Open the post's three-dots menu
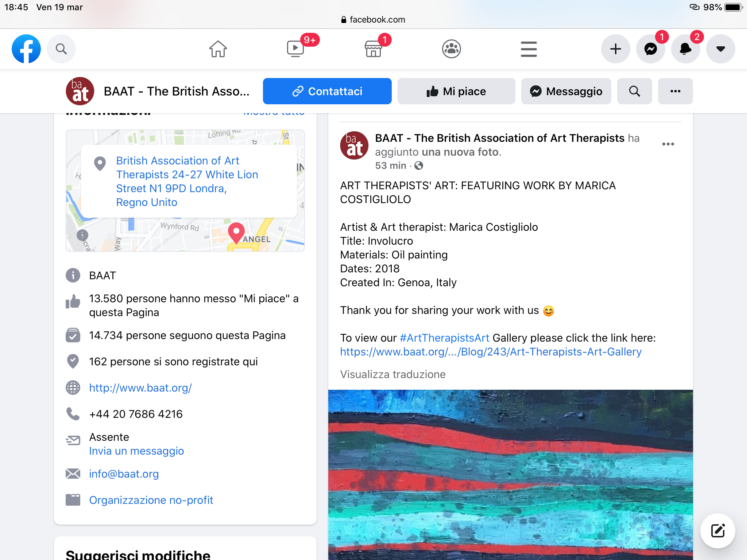This screenshot has height=560, width=747. pyautogui.click(x=668, y=144)
